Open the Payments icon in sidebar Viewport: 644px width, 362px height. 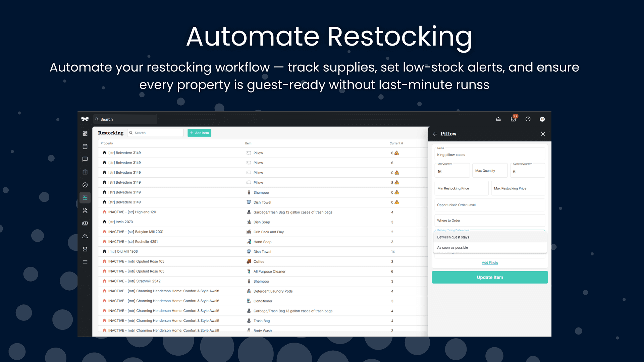(85, 223)
